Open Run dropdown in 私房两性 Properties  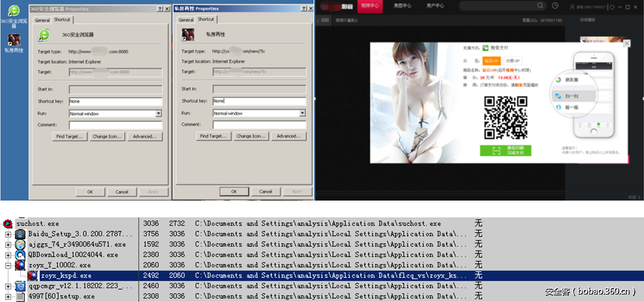coord(302,114)
